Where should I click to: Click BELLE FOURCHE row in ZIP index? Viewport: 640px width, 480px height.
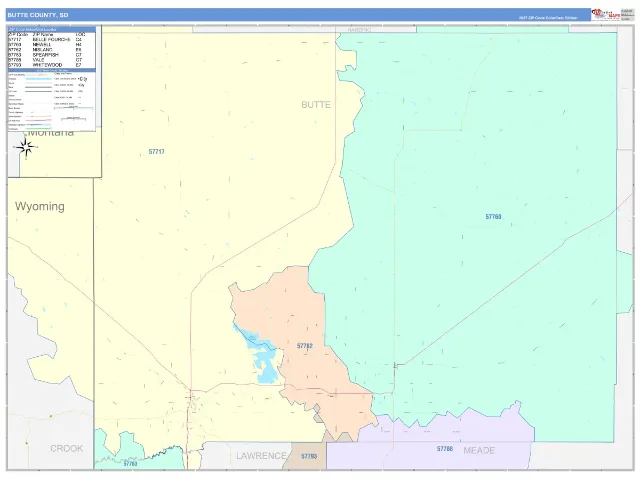(x=52, y=40)
